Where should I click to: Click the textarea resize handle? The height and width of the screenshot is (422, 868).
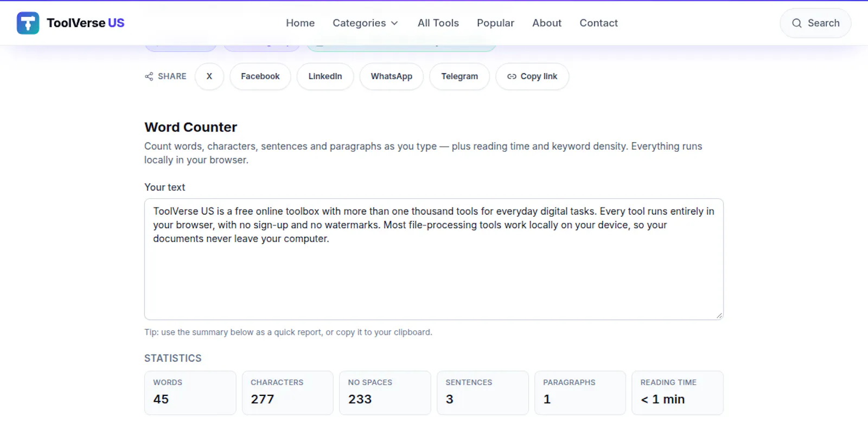click(719, 315)
